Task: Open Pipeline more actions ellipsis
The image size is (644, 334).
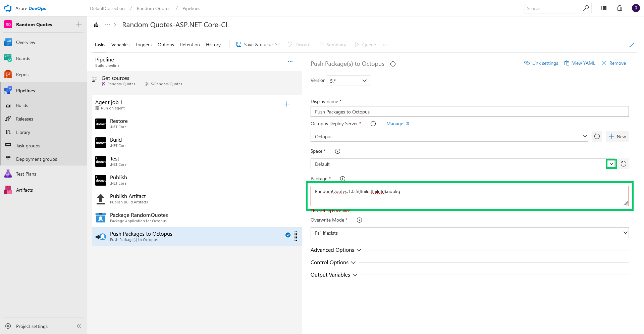Action: point(290,61)
